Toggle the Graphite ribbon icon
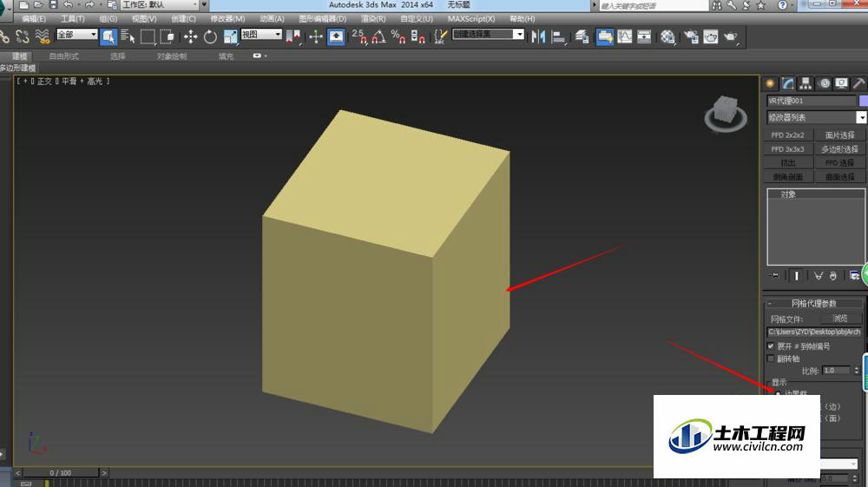This screenshot has height=487, width=868. [604, 37]
